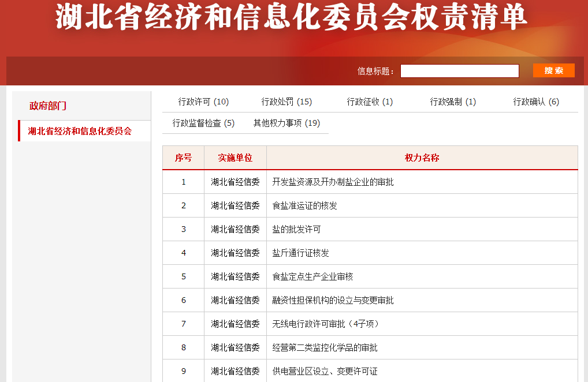Open the 行政处罚 (15) tab
The height and width of the screenshot is (382, 588).
pyautogui.click(x=286, y=102)
